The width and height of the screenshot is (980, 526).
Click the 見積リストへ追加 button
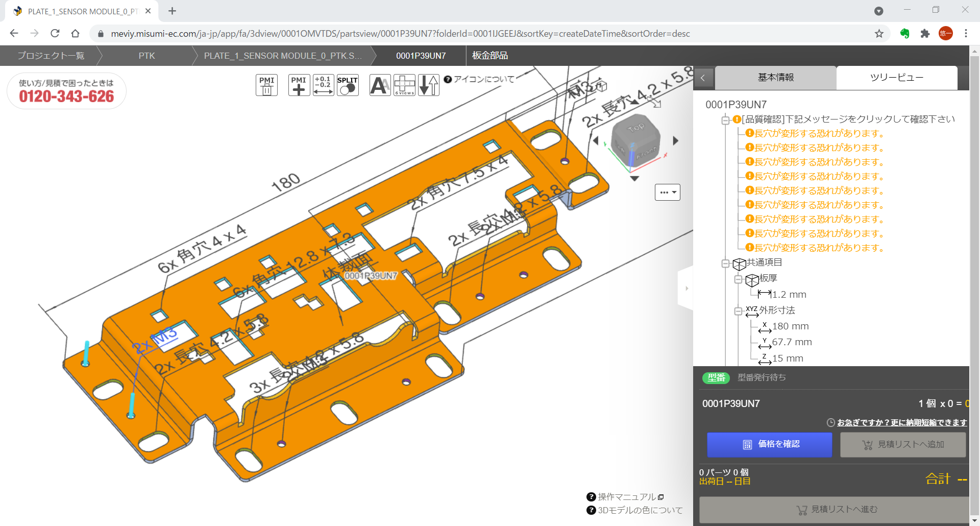pos(903,445)
